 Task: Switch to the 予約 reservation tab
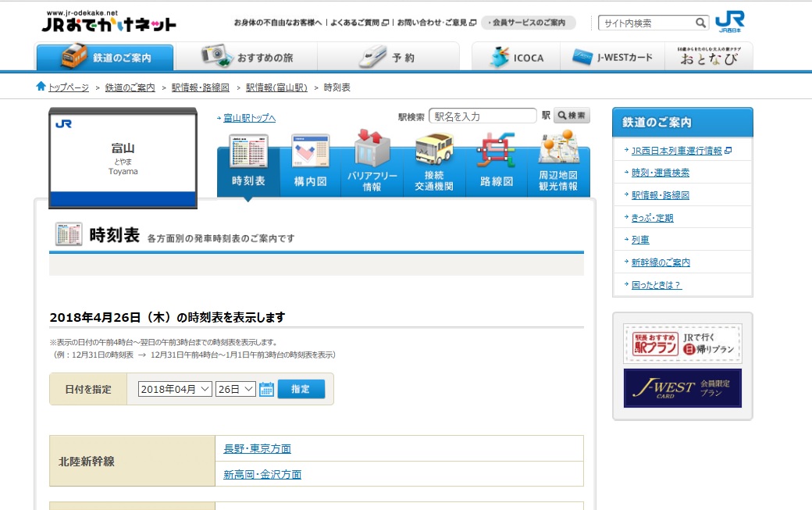(x=387, y=58)
